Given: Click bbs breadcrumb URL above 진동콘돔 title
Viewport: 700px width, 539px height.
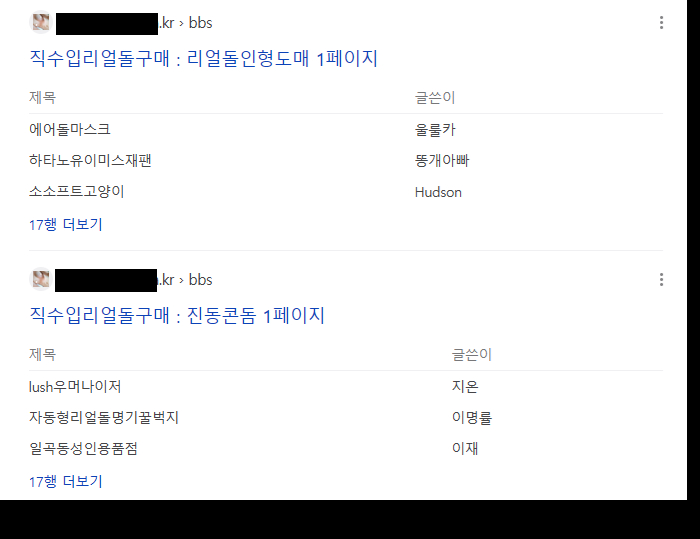Looking at the screenshot, I should tap(200, 280).
